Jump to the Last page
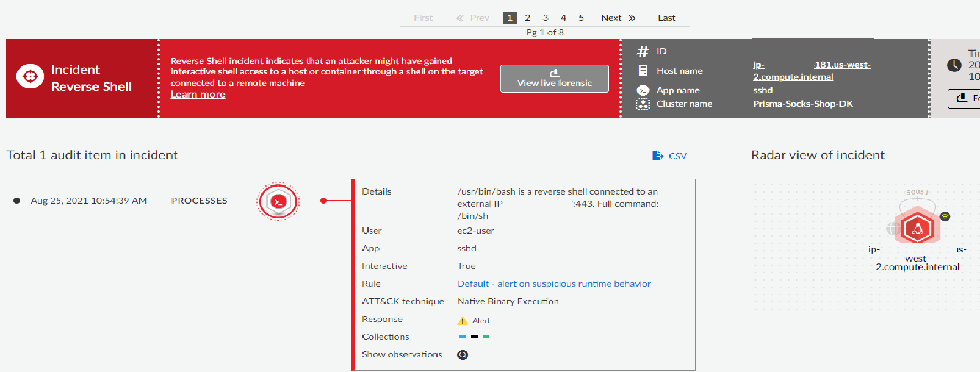This screenshot has width=980, height=372. [x=666, y=18]
